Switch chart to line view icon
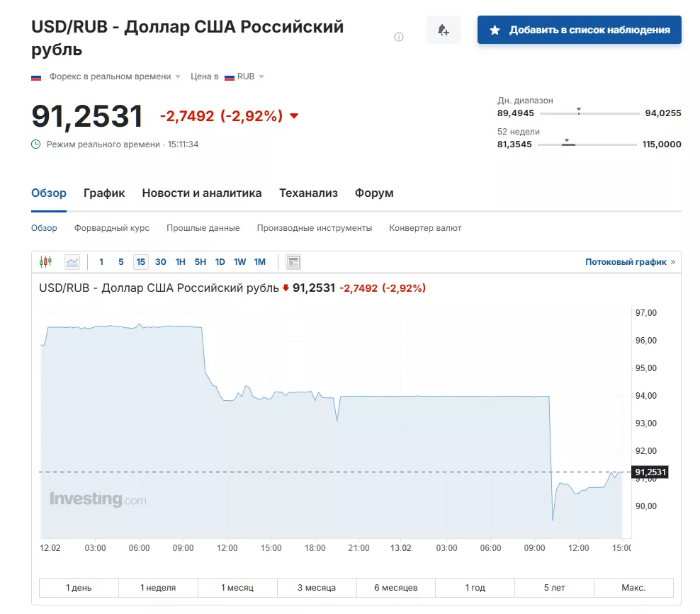The width and height of the screenshot is (700, 614). (72, 261)
